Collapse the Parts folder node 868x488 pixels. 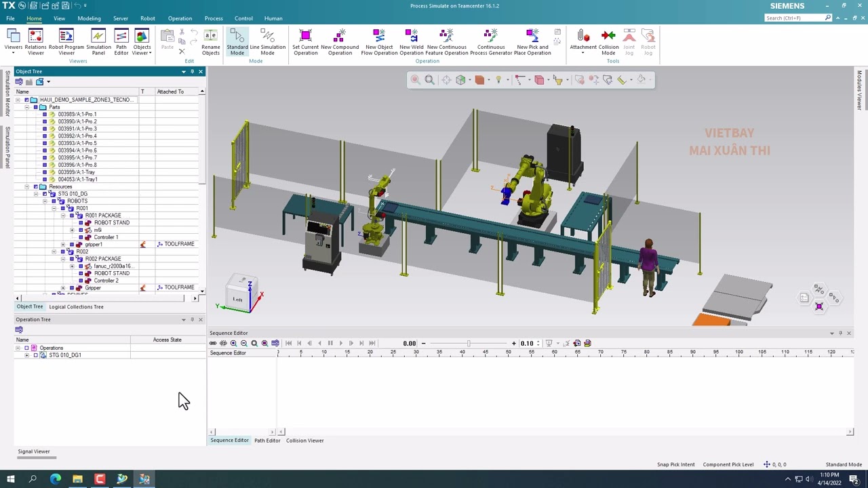tap(26, 107)
